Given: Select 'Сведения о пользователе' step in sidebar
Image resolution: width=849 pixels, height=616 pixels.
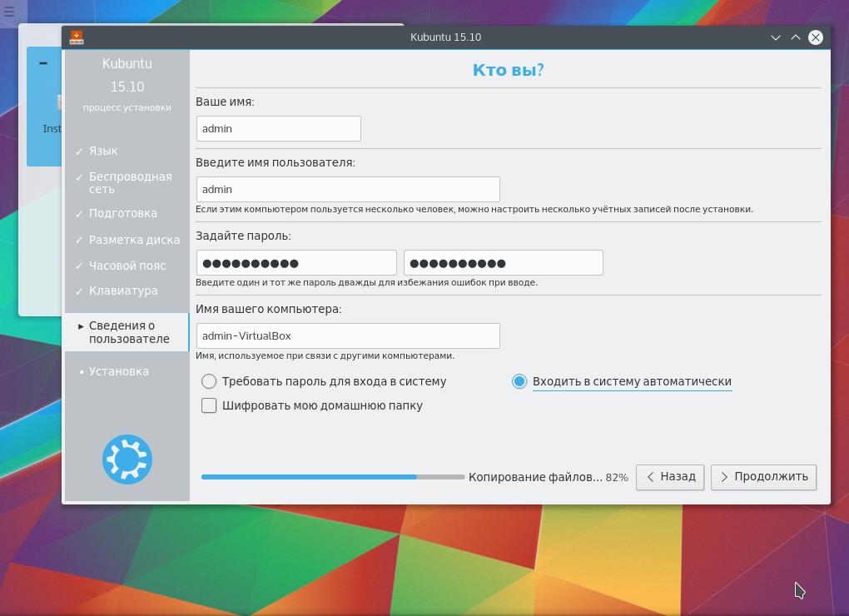Looking at the screenshot, I should [x=128, y=332].
